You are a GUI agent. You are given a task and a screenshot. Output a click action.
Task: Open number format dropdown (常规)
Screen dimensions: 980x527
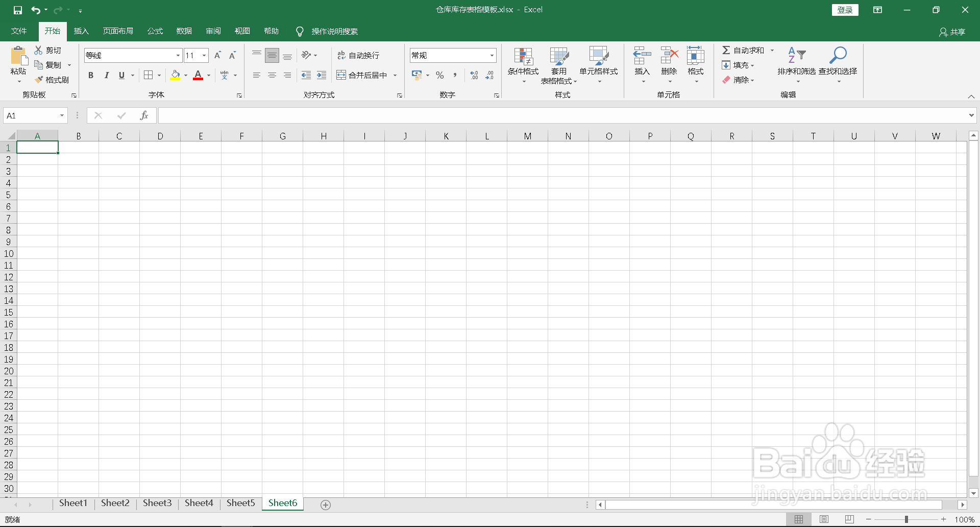click(492, 55)
